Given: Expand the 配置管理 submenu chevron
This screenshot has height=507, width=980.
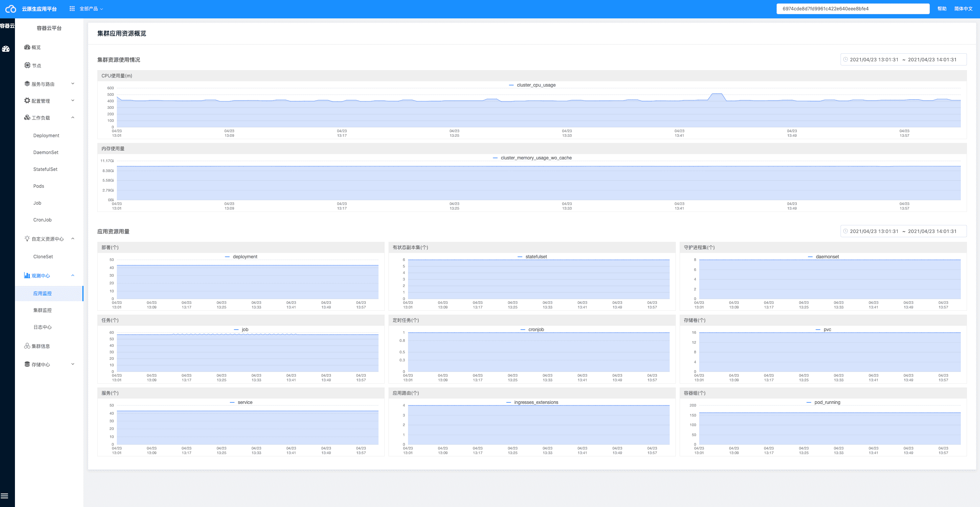Looking at the screenshot, I should (x=73, y=100).
